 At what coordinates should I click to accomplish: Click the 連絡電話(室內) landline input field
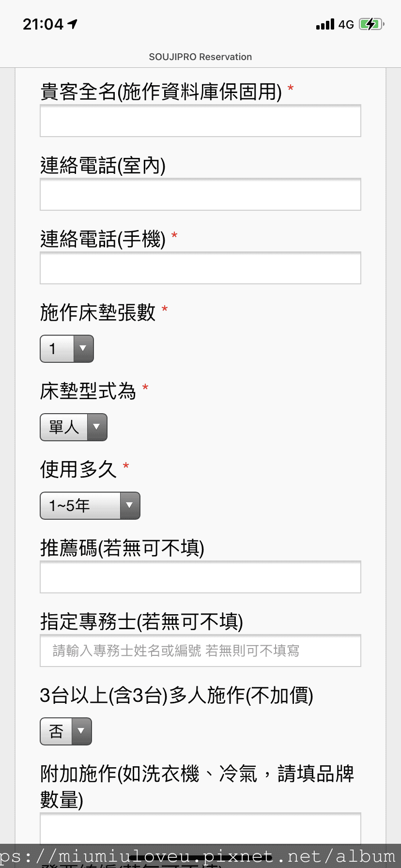[200, 194]
